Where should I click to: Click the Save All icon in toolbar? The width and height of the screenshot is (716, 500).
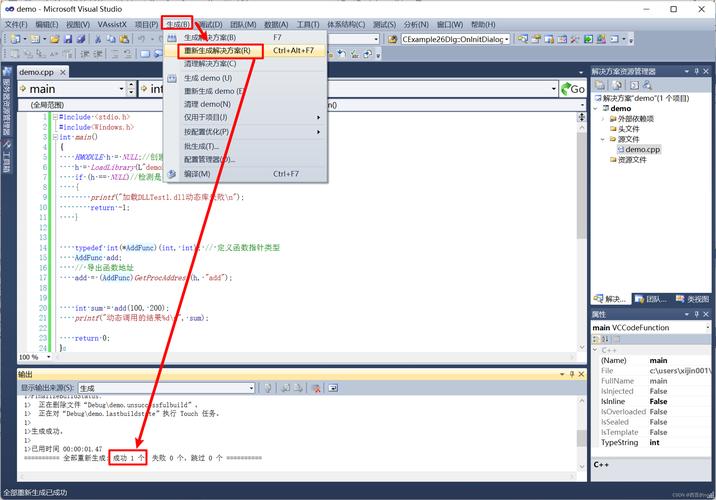[81, 39]
